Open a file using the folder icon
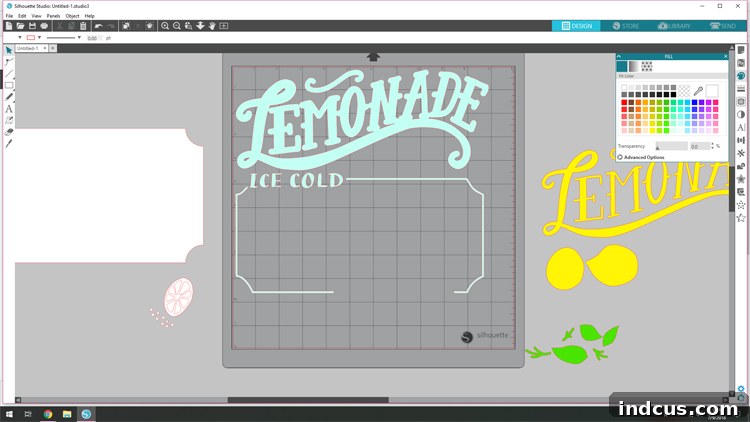The width and height of the screenshot is (750, 422). pyautogui.click(x=20, y=26)
